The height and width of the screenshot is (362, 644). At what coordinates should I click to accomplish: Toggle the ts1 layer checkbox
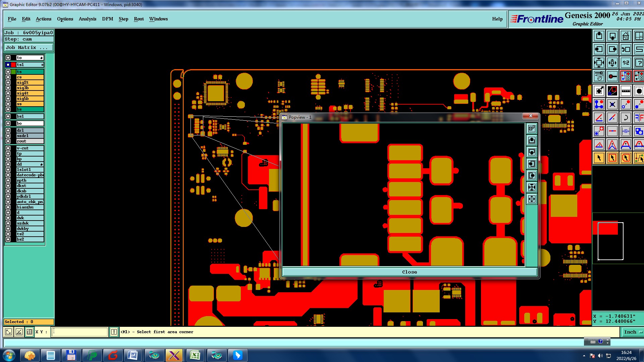click(8, 65)
